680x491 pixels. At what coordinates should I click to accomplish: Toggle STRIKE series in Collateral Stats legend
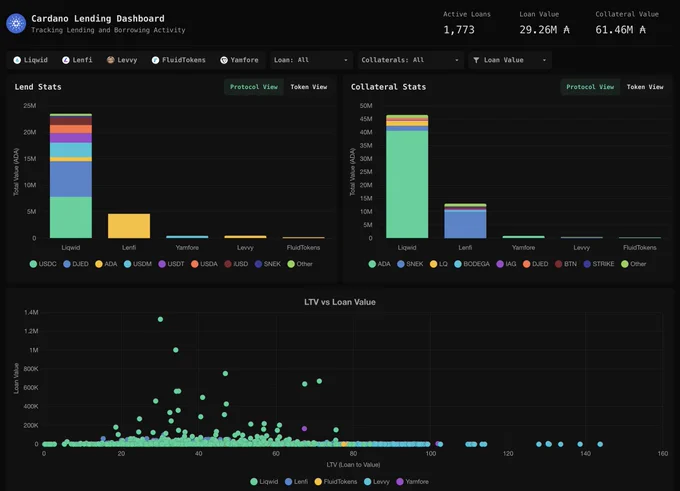click(599, 264)
